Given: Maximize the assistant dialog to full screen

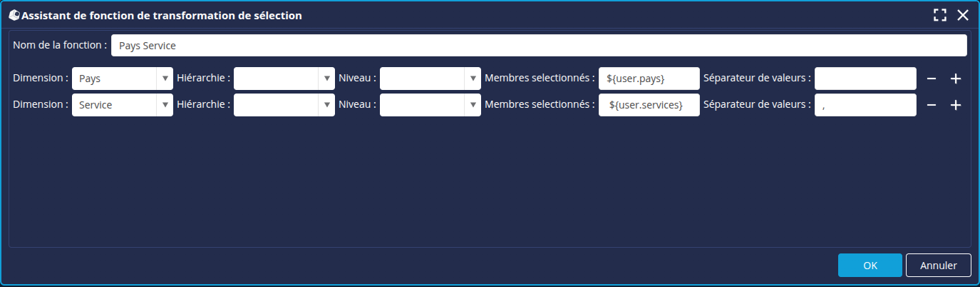Looking at the screenshot, I should point(940,15).
